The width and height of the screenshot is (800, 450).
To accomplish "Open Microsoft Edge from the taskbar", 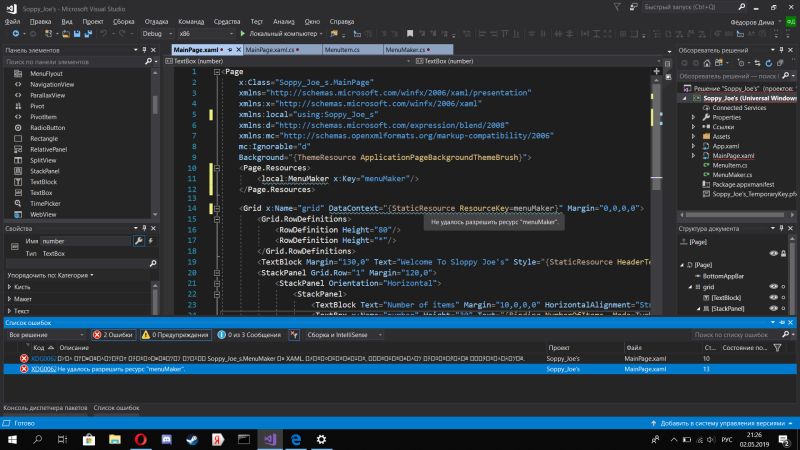I will click(x=296, y=439).
